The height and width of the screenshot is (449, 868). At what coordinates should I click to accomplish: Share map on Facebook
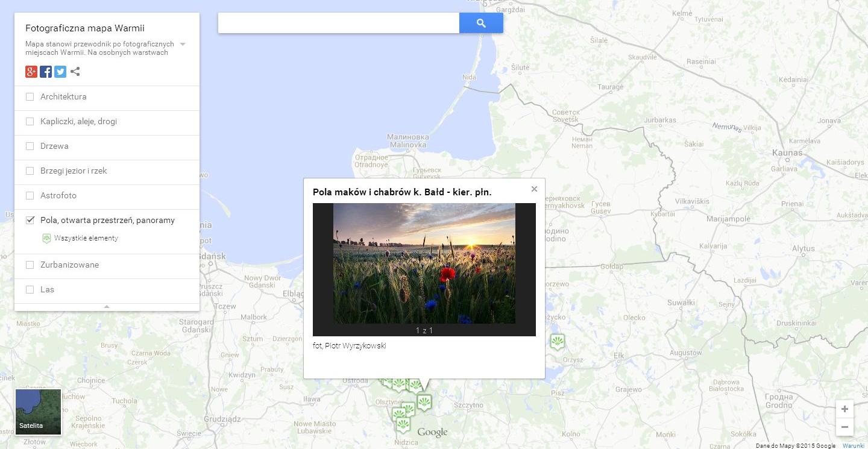(46, 72)
